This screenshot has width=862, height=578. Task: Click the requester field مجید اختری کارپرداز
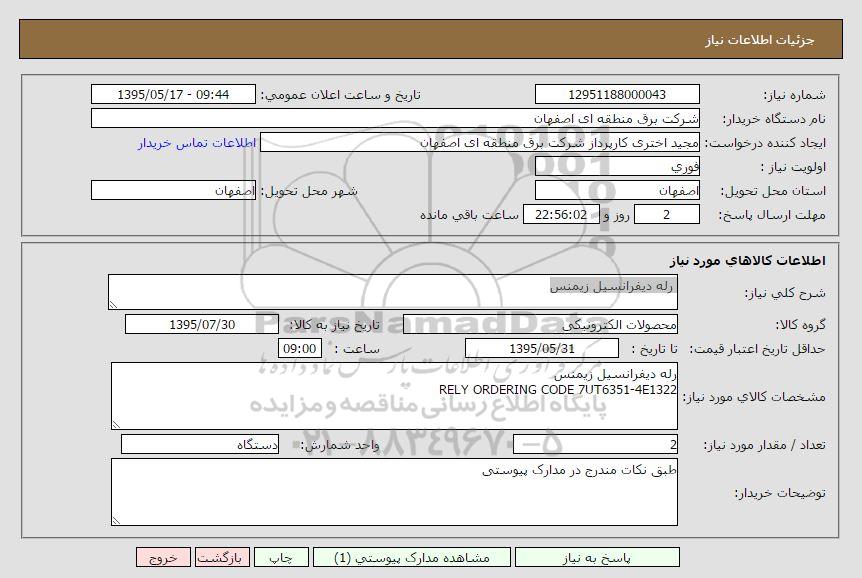coord(480,142)
